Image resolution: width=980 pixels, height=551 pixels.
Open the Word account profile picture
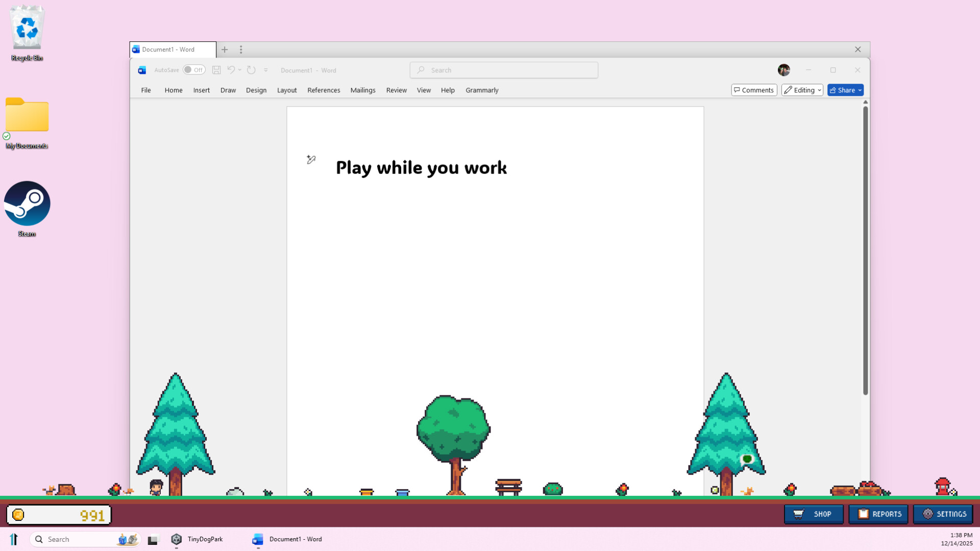click(783, 70)
